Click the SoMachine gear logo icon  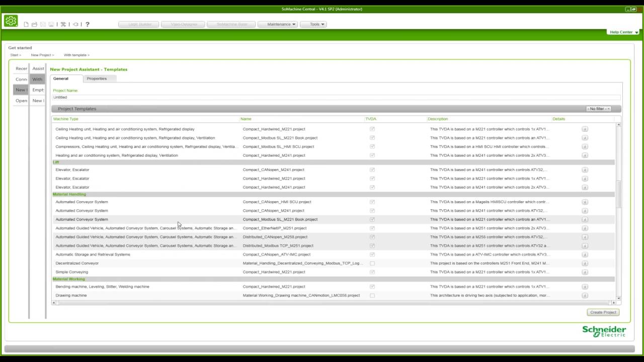tap(11, 21)
